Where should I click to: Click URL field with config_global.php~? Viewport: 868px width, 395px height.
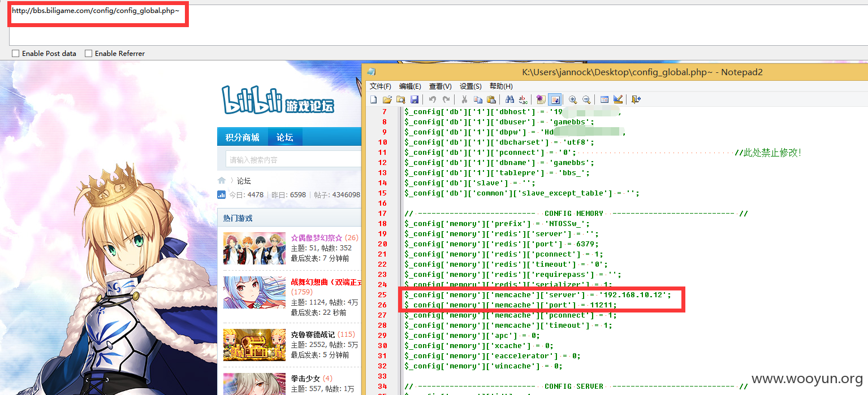click(95, 11)
